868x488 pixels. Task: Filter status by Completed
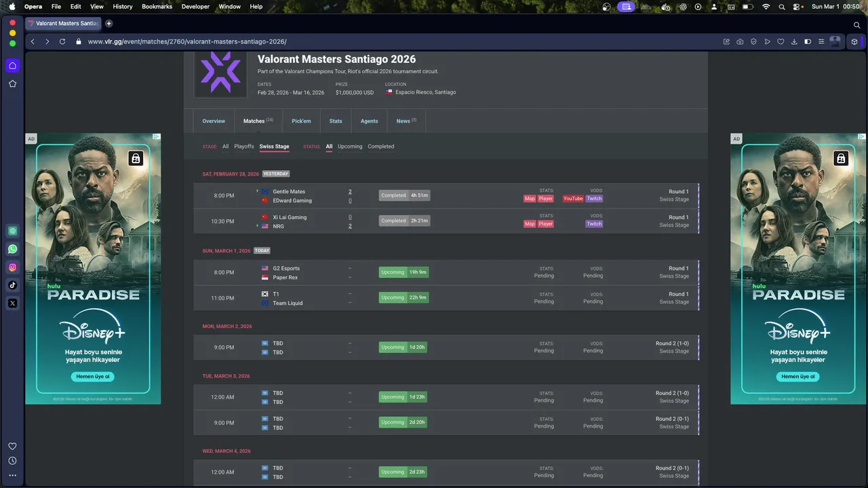381,146
